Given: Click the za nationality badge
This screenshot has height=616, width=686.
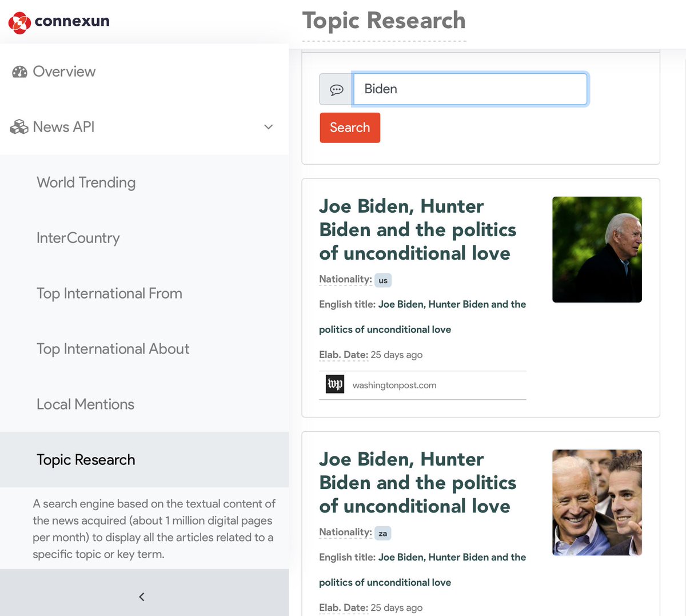Looking at the screenshot, I should pos(383,533).
